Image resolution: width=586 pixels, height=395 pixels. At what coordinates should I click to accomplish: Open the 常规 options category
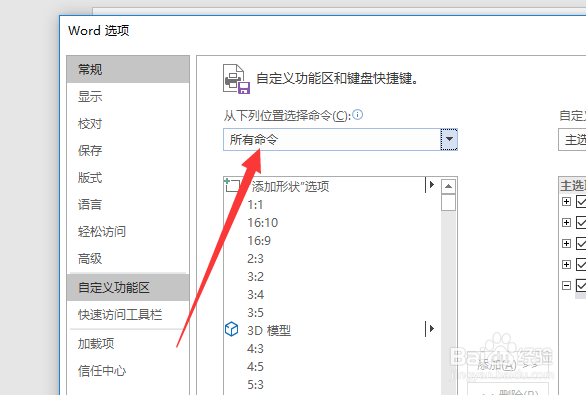pos(128,70)
